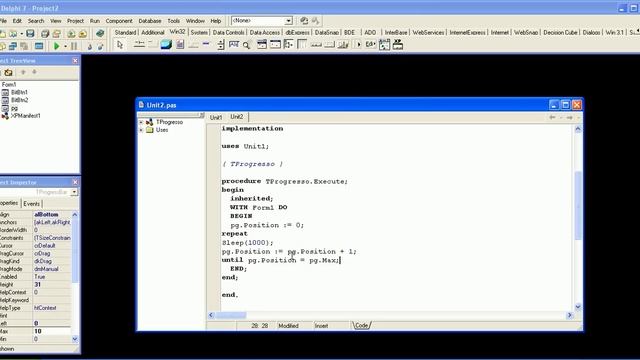
Task: Select the XPManifest component in palette
Action: (398, 44)
